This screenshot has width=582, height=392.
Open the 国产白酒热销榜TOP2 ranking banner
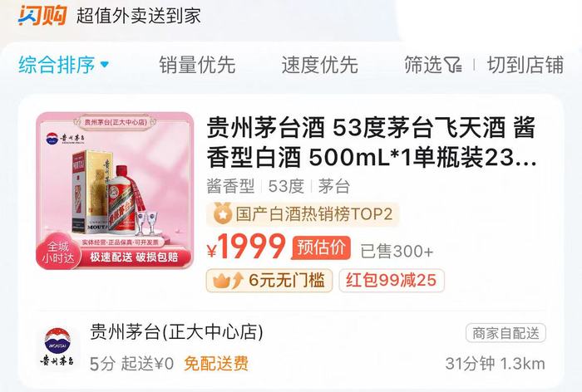pos(303,214)
